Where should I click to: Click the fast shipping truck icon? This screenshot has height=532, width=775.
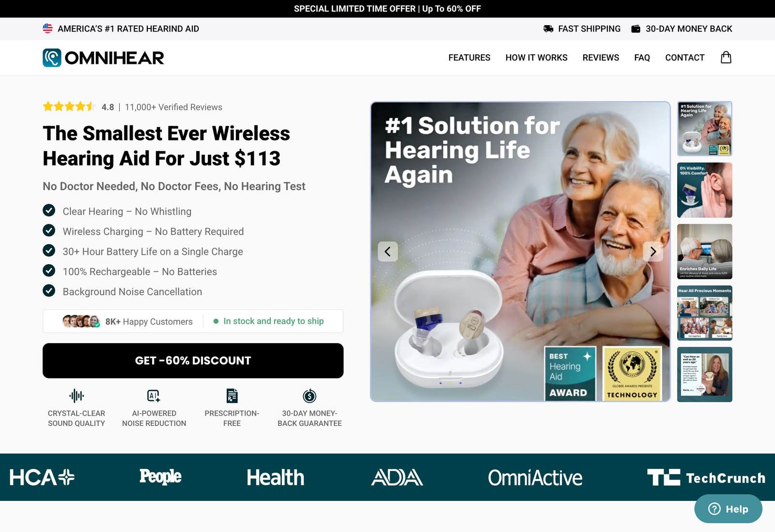548,29
